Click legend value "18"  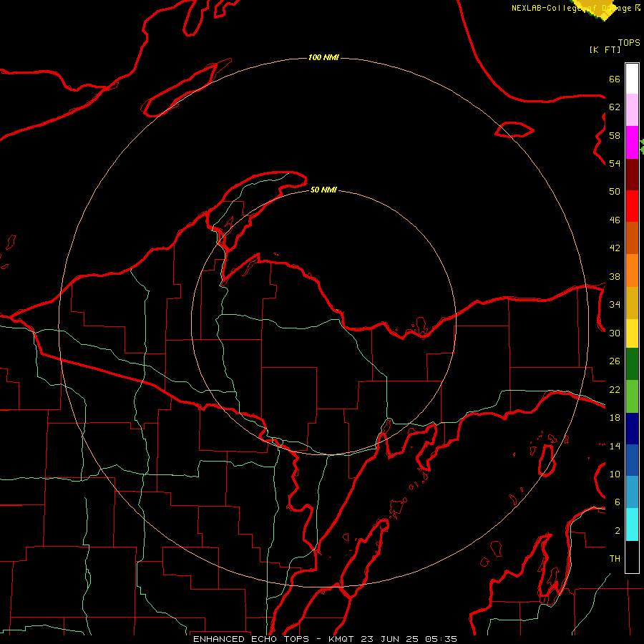coord(615,418)
